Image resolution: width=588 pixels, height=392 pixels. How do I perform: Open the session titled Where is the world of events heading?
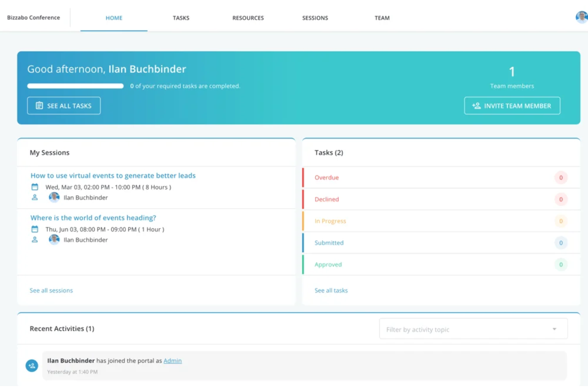(93, 218)
